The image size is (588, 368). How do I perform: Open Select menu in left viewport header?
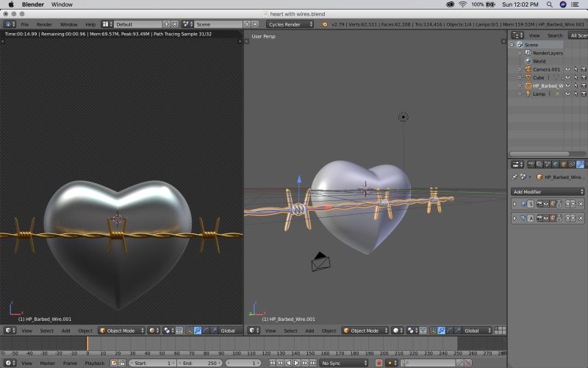click(x=46, y=330)
